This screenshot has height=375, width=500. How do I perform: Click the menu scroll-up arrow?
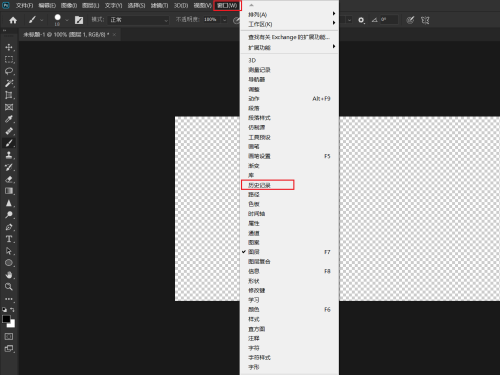click(x=251, y=5)
